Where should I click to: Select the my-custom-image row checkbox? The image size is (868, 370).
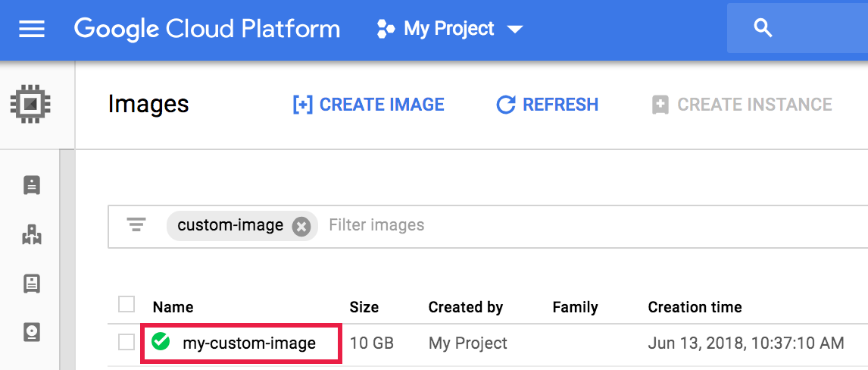(126, 343)
